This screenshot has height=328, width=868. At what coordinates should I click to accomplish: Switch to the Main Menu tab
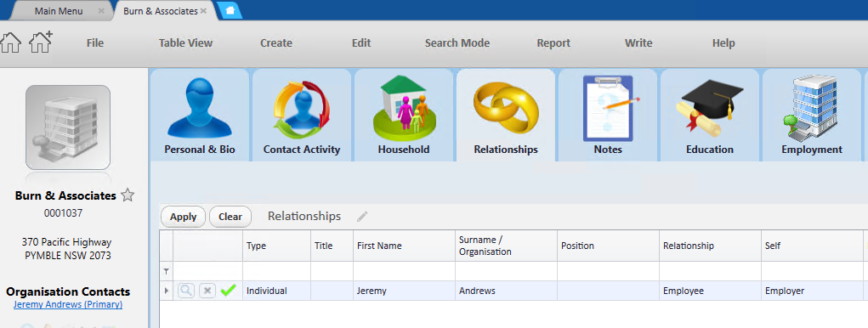[x=59, y=11]
